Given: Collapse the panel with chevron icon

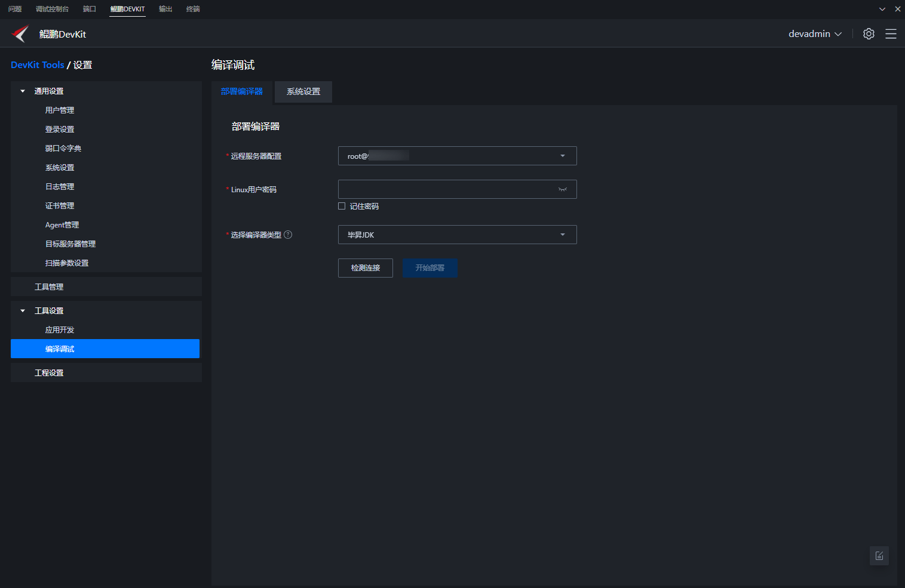Looking at the screenshot, I should pos(882,9).
